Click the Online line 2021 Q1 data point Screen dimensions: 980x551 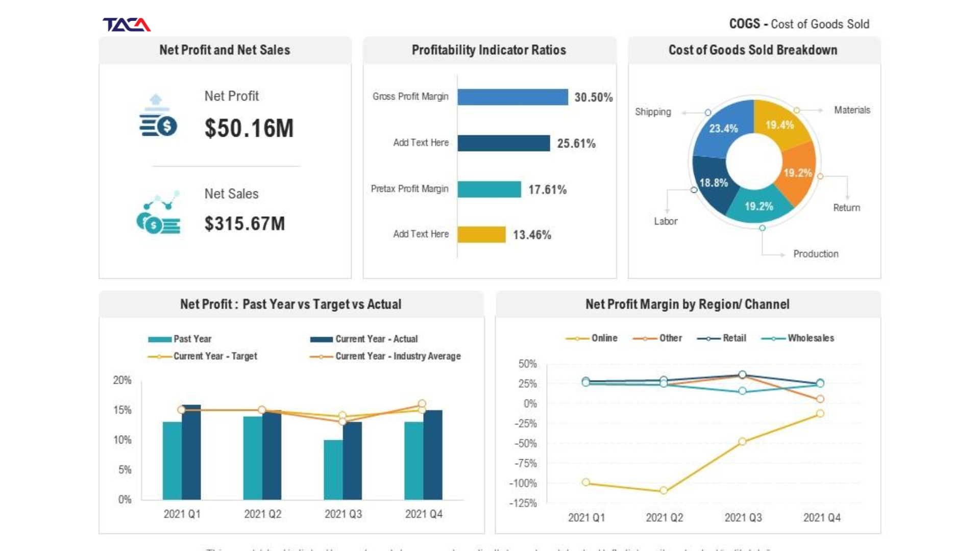[586, 482]
